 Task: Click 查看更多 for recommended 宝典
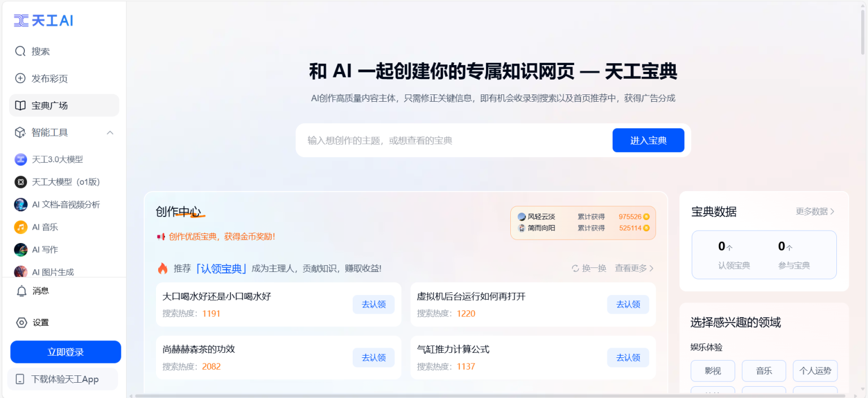click(x=634, y=269)
